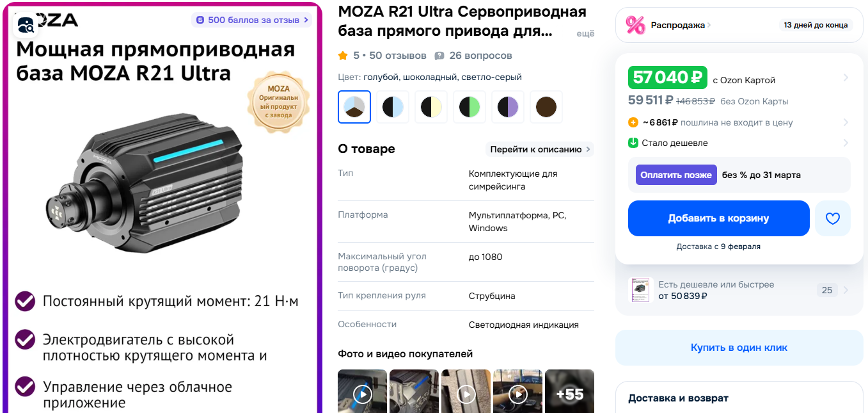868x413 pixels.
Task: Click the orange star rating icon
Action: [x=343, y=56]
